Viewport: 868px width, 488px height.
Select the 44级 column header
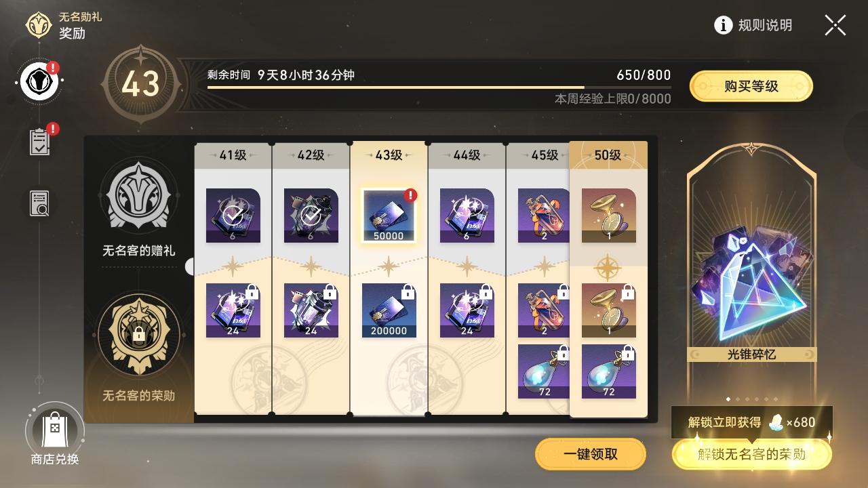pos(467,155)
